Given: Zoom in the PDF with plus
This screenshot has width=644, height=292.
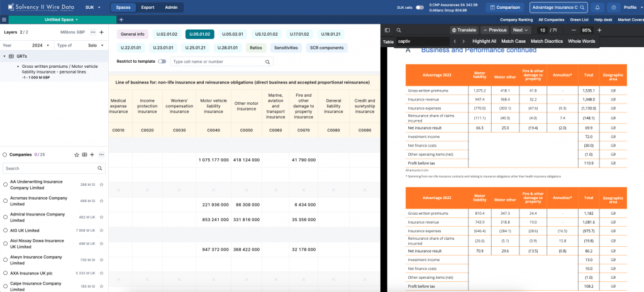Looking at the screenshot, I should click(599, 30).
